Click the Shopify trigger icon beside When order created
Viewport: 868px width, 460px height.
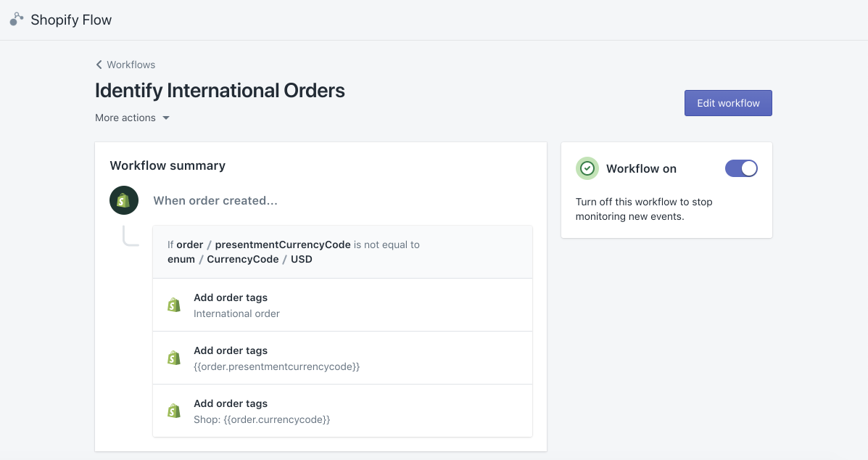pos(124,200)
